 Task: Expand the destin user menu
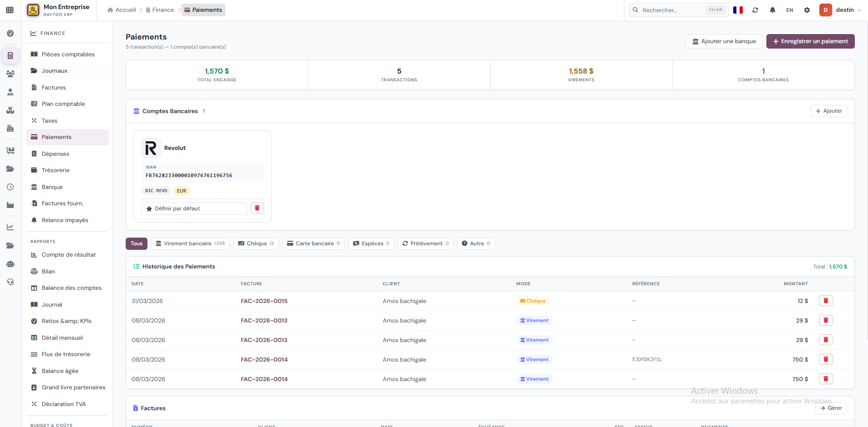pyautogui.click(x=848, y=10)
